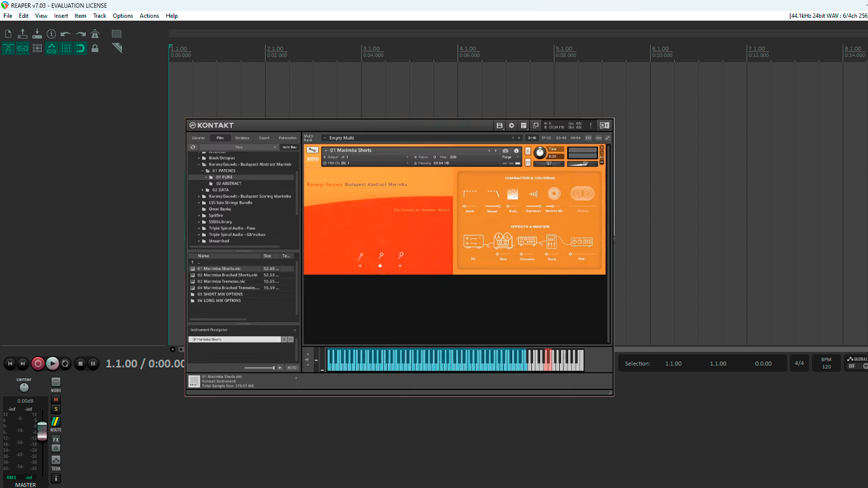Click Kontakt minimized view icon
This screenshot has height=488, width=868.
[536, 125]
